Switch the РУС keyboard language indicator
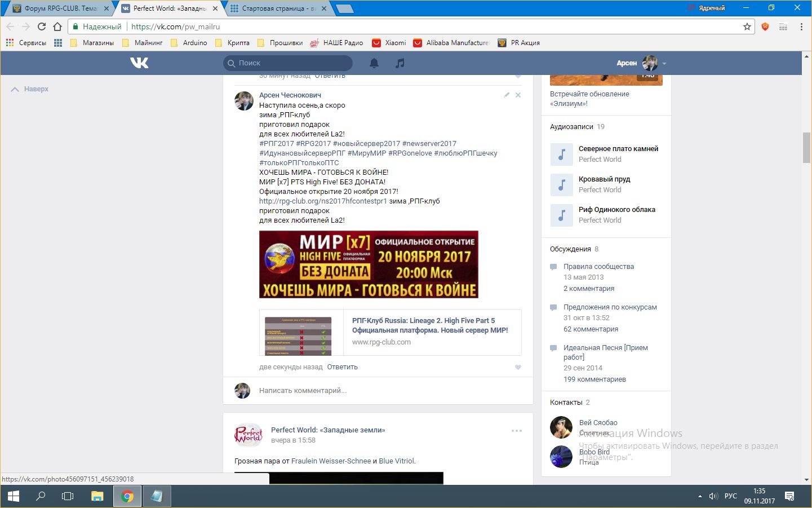 (x=731, y=496)
